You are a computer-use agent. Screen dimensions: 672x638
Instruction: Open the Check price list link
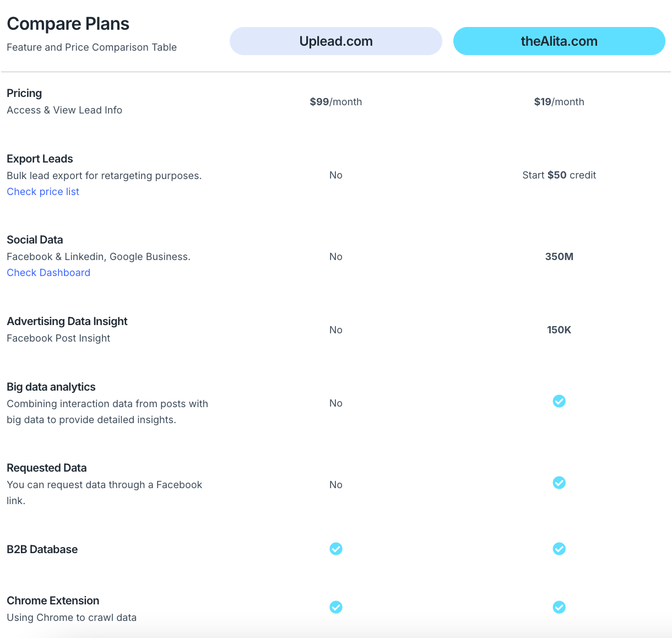[43, 192]
